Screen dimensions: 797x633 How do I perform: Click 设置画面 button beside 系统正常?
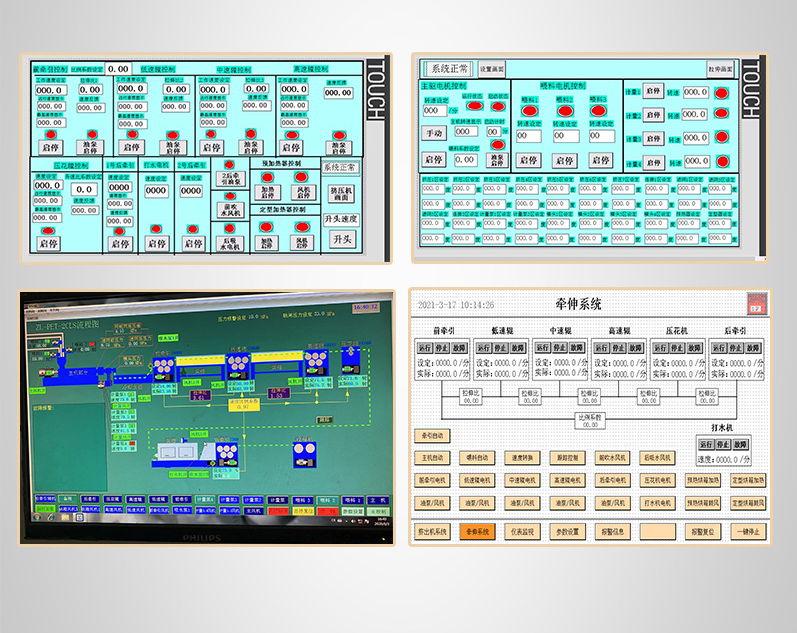click(491, 69)
